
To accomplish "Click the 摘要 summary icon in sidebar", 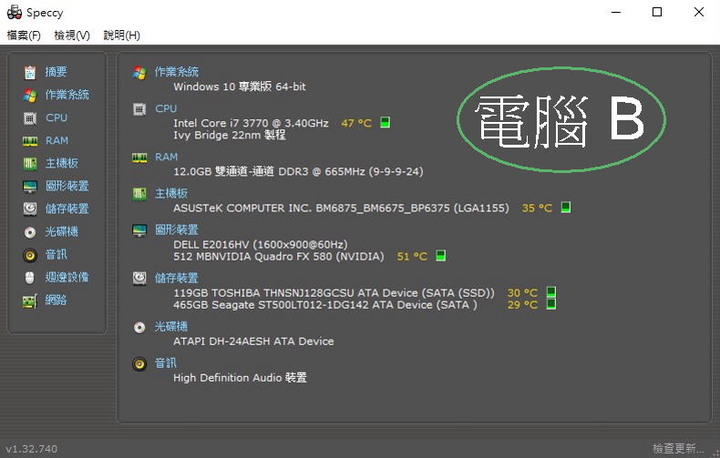I will click(x=30, y=72).
